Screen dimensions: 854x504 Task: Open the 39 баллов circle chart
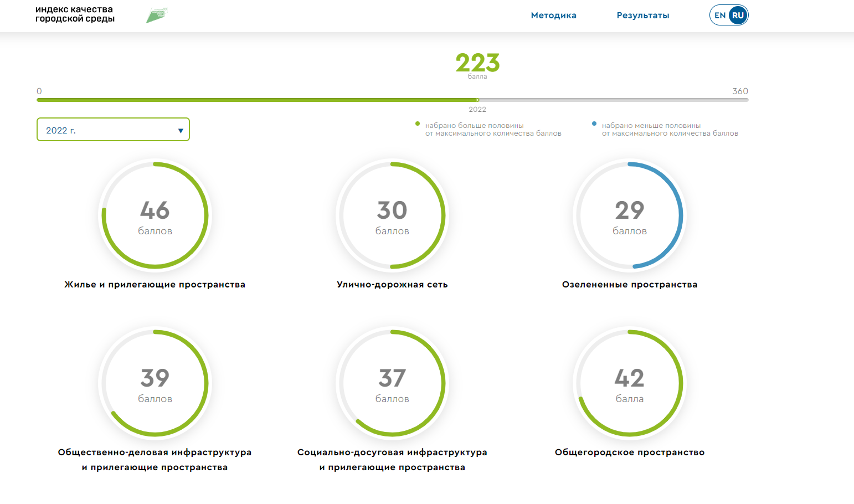point(155,383)
